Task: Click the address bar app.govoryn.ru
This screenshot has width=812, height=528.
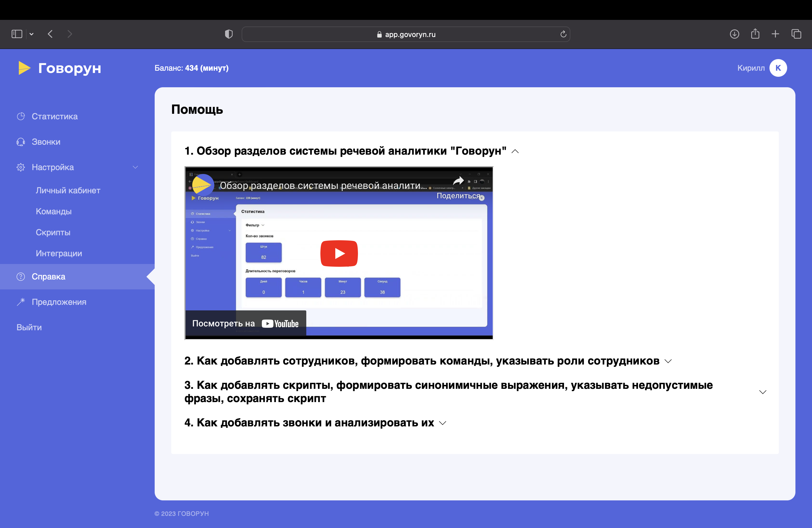Action: tap(406, 34)
